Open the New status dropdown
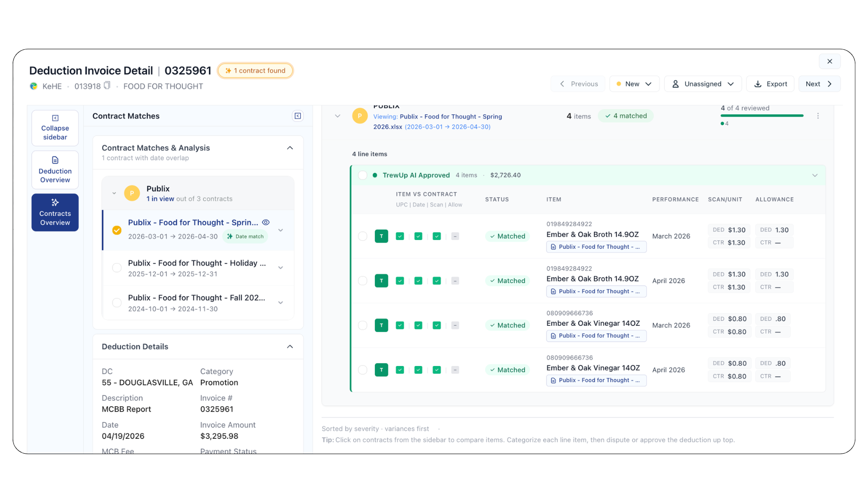The image size is (868, 488). (x=634, y=84)
